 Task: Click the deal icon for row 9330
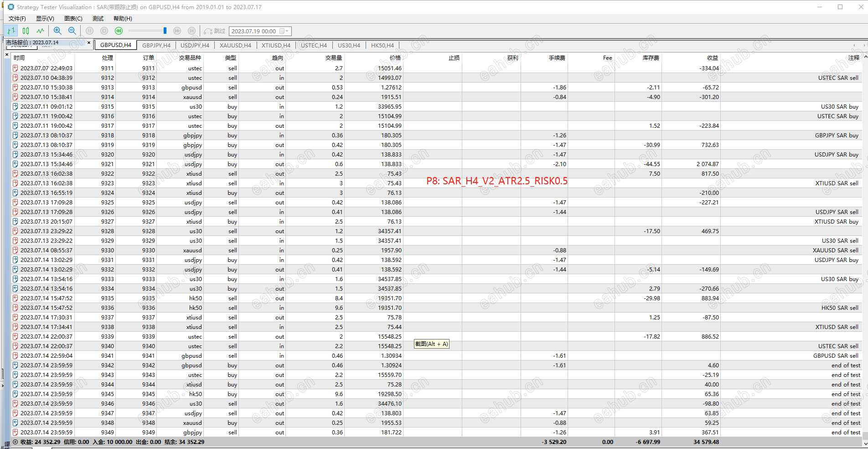pos(15,251)
